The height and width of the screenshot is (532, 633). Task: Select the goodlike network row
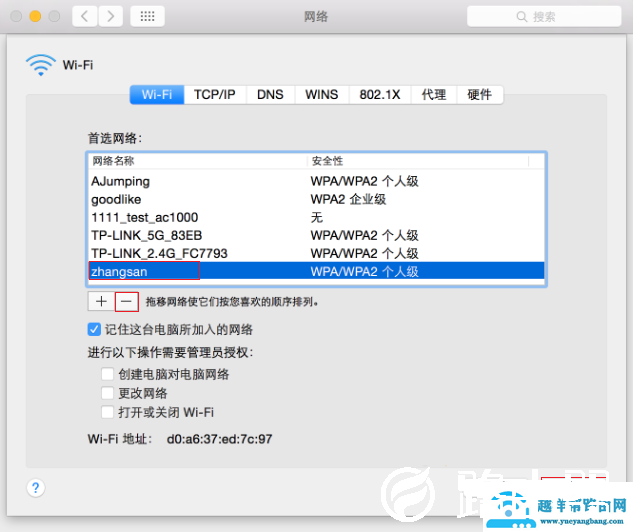click(316, 199)
